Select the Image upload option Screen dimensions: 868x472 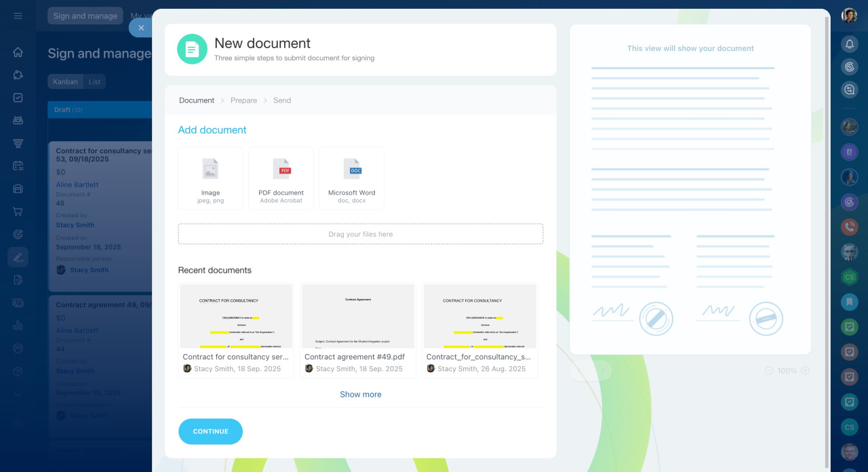click(x=210, y=178)
